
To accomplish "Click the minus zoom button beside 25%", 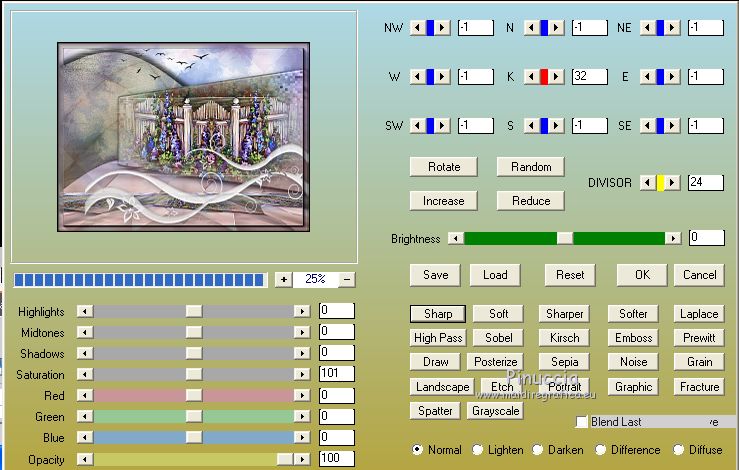I will pos(346,280).
